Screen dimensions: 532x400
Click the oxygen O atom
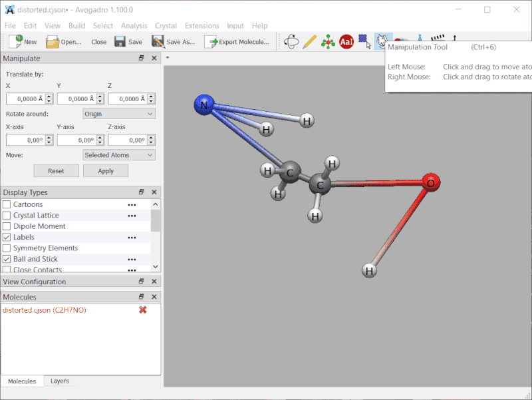pyautogui.click(x=431, y=182)
